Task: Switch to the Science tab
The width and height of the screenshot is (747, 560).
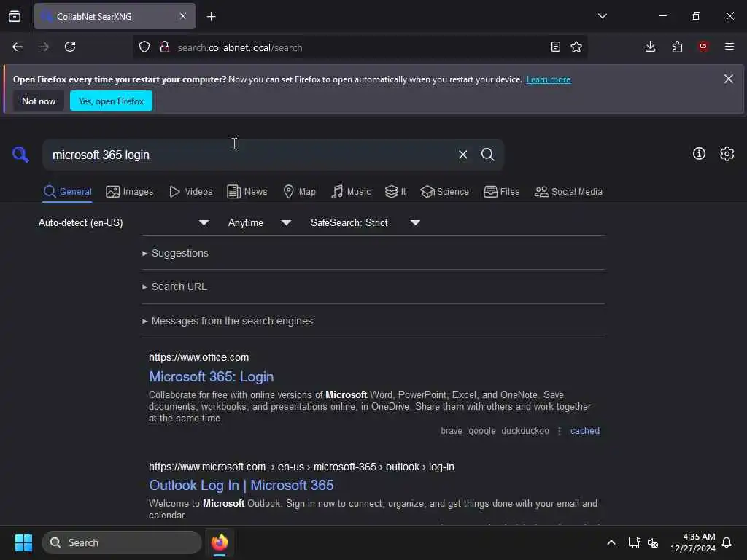Action: 444,192
